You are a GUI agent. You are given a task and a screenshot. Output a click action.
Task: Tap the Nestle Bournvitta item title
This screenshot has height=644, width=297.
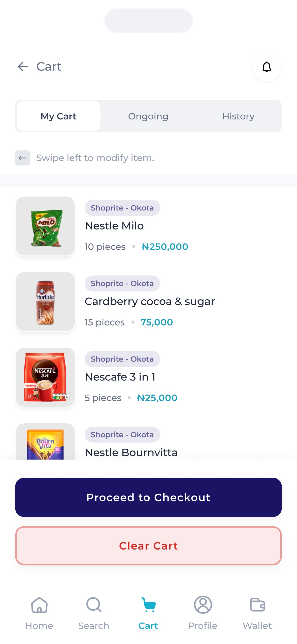131,453
